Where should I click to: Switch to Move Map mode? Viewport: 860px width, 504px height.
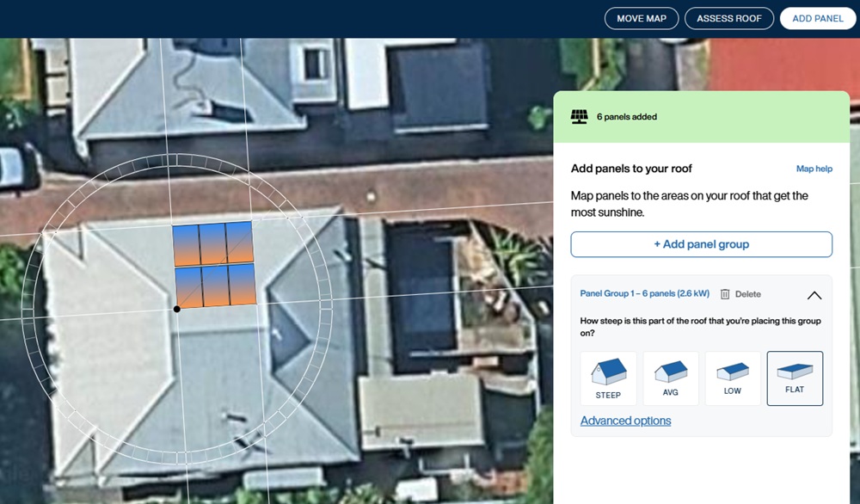[x=642, y=19]
